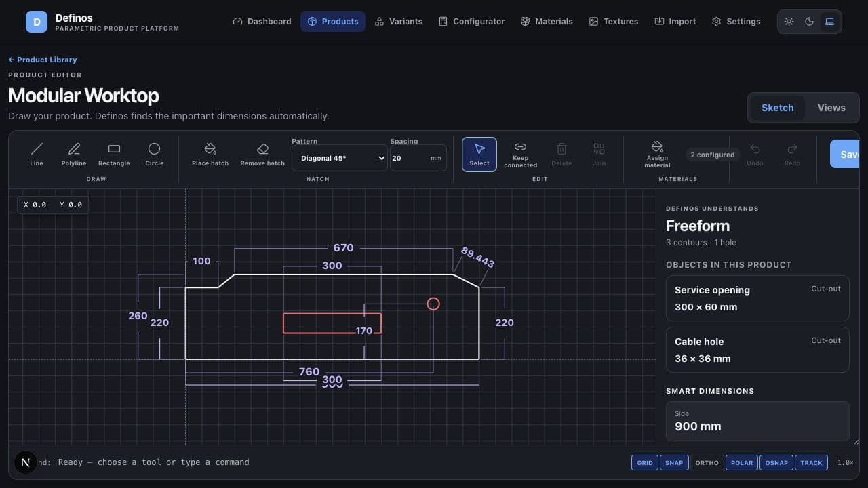Toggle OSNAP mode

tap(776, 462)
